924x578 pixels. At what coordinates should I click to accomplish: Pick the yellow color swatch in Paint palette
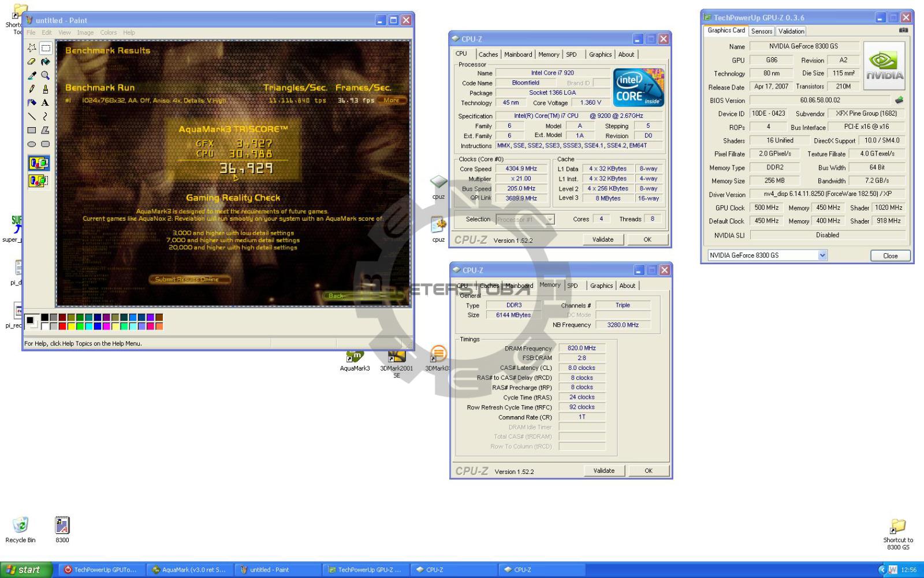pos(70,327)
